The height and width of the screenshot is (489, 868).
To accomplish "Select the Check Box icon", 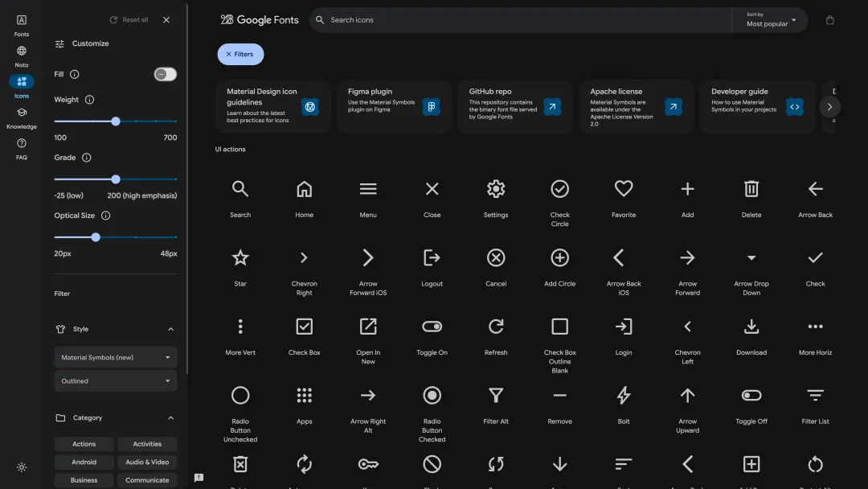I will pyautogui.click(x=304, y=327).
